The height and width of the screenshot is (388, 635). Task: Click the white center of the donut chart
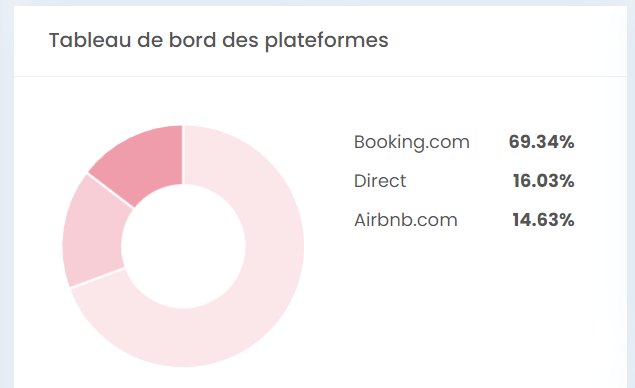pyautogui.click(x=183, y=246)
